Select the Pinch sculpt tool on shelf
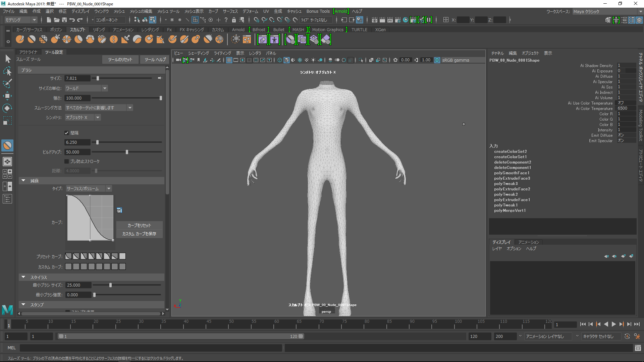The width and height of the screenshot is (644, 362). coord(67,40)
